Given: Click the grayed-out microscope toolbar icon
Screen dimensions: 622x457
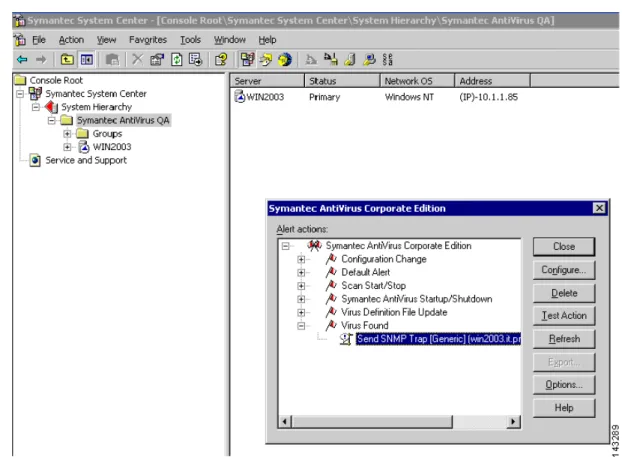Looking at the screenshot, I should point(311,60).
